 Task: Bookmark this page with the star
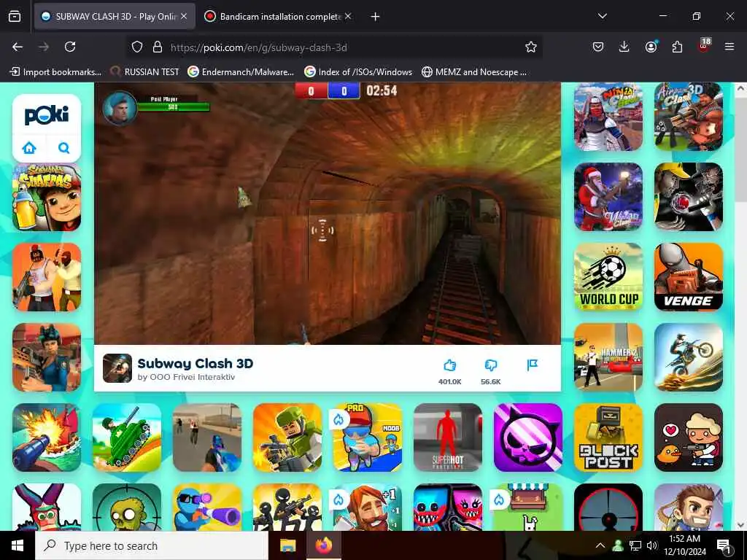(x=531, y=47)
